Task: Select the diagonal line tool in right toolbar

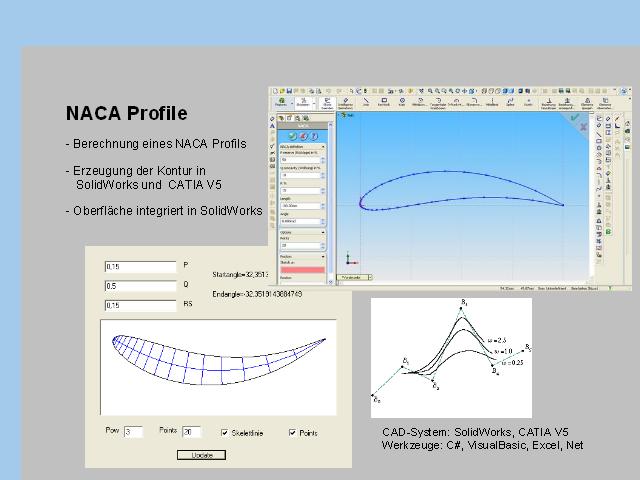Action: 599,134
